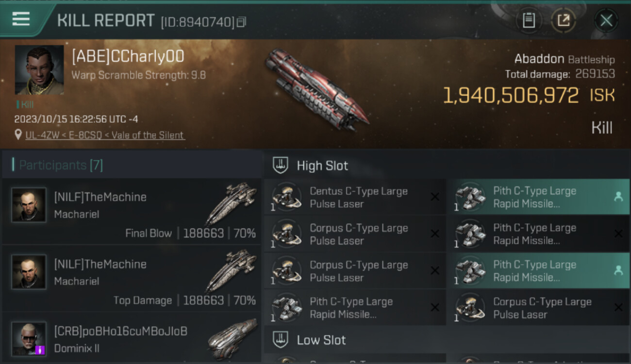
Task: Click the UL-4ZW system location link
Action: (105, 135)
